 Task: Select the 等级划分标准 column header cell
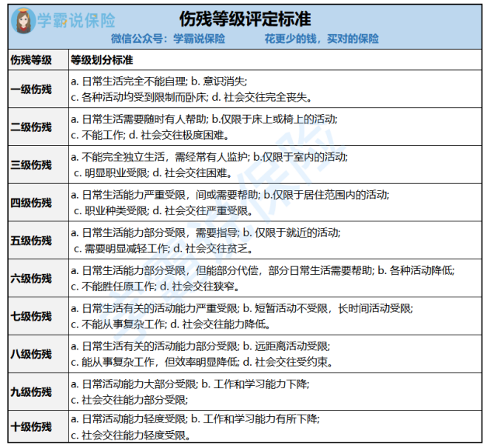pyautogui.click(x=275, y=60)
